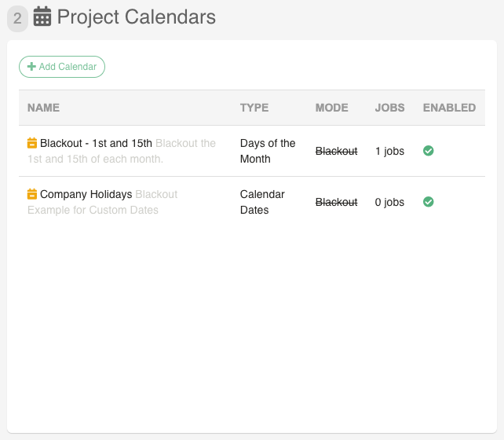
Task: Click the Add Calendar button
Action: coord(62,67)
